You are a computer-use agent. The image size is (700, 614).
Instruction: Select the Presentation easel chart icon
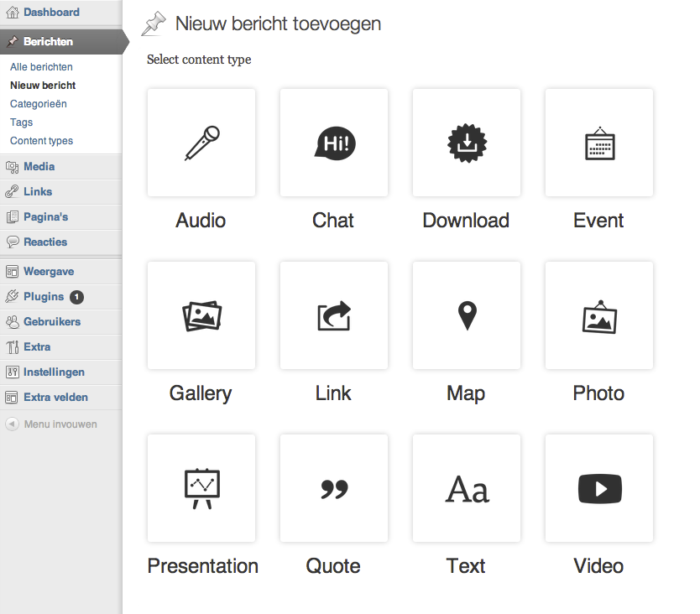(x=201, y=488)
